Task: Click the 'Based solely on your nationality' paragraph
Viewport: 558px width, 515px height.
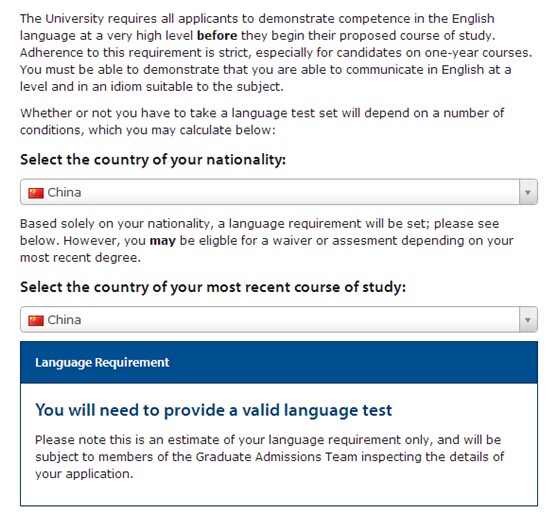Action: [267, 241]
